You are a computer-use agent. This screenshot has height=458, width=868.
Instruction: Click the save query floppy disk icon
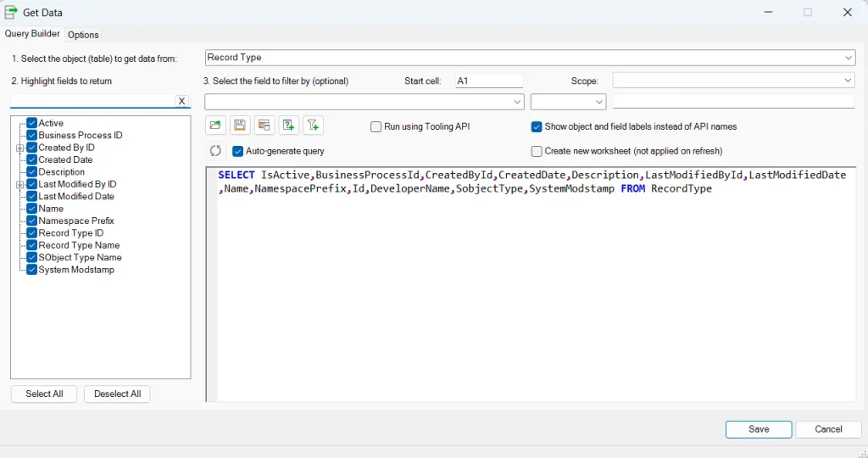click(x=240, y=126)
